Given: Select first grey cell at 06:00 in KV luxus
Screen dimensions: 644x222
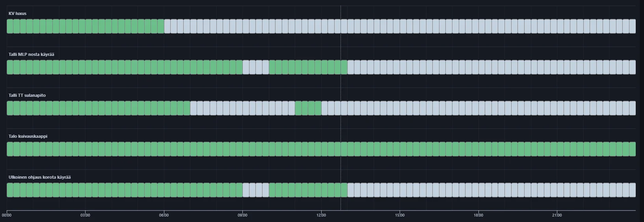Looking at the screenshot, I should coord(167,26).
